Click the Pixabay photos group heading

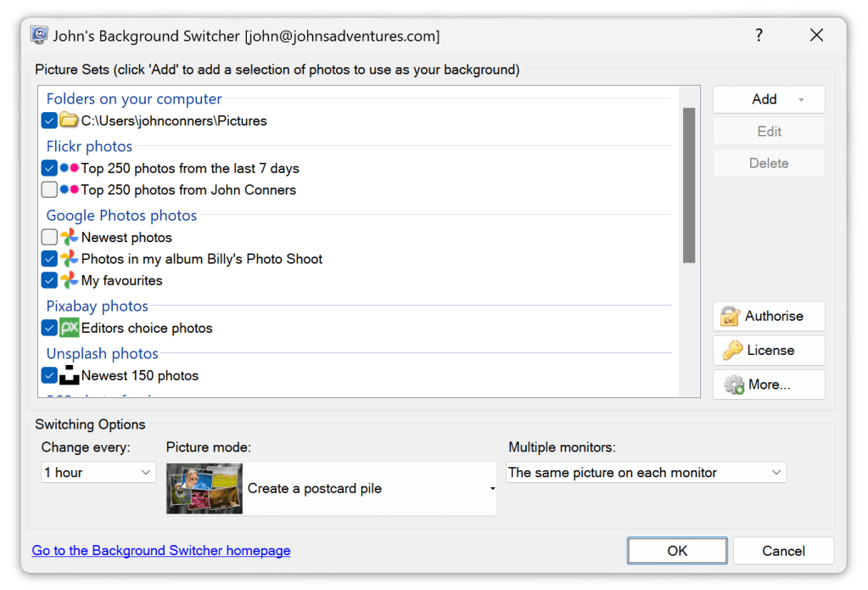pyautogui.click(x=97, y=306)
